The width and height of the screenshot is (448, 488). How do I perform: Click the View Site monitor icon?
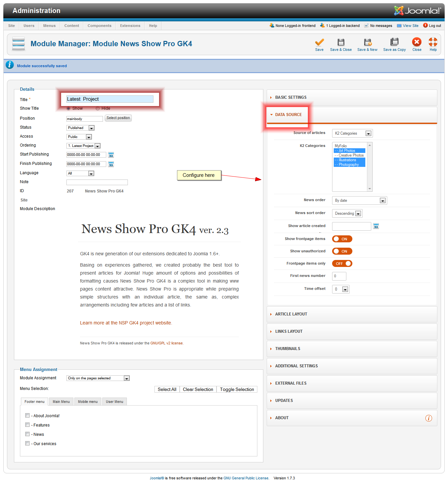[399, 26]
